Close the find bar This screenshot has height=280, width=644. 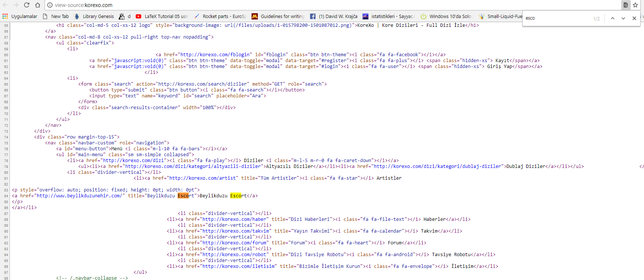tap(634, 18)
